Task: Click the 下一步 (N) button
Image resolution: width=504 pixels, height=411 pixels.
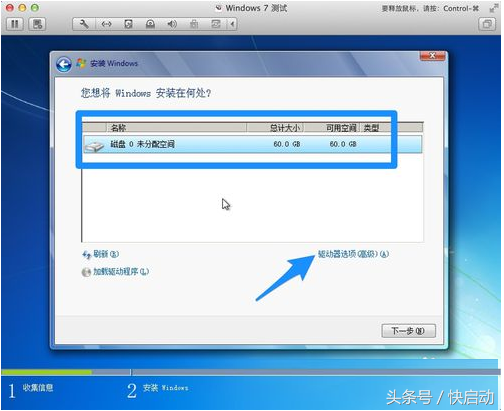Action: tap(408, 331)
